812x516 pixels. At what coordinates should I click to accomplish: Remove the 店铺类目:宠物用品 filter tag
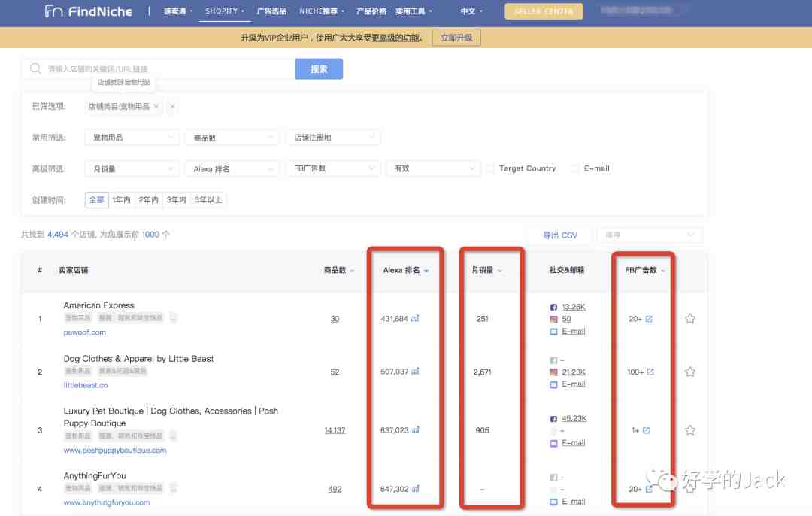tap(156, 106)
